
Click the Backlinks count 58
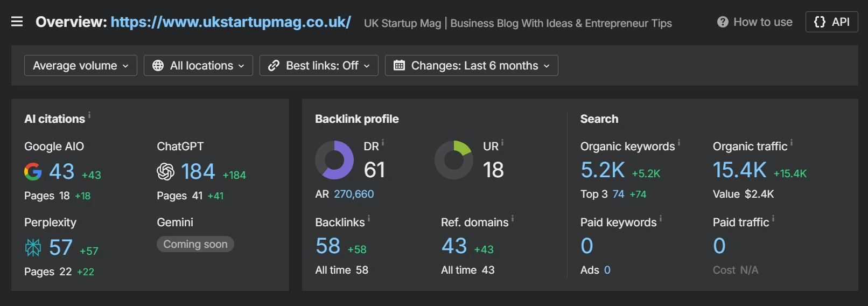(x=328, y=246)
